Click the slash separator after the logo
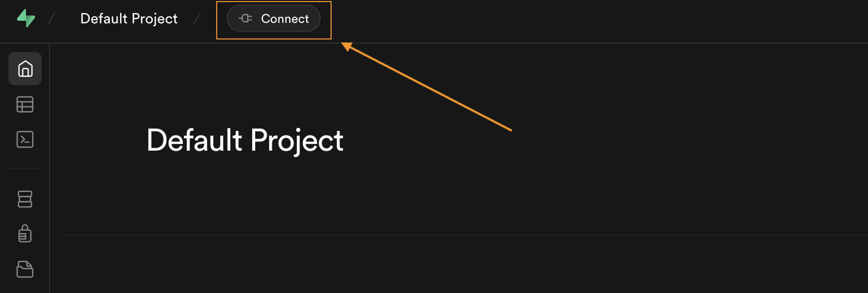The width and height of the screenshot is (868, 293). 51,19
